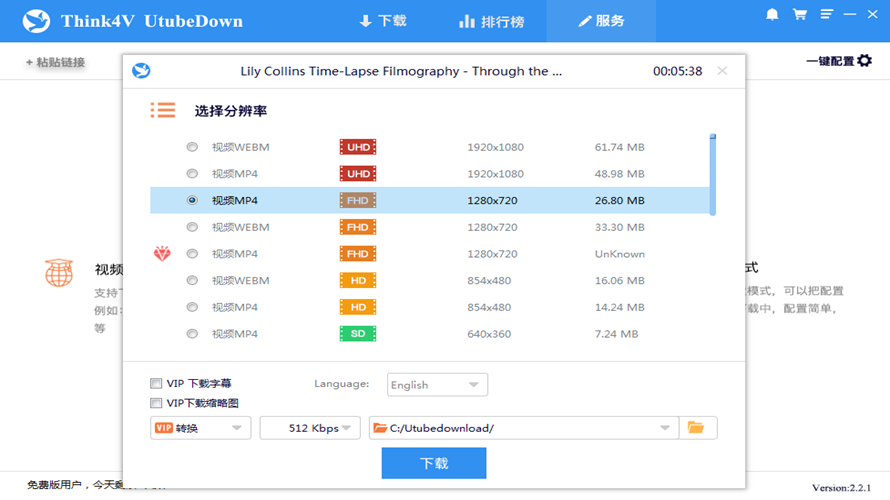Open the hamburger menu icon in title bar

(826, 14)
